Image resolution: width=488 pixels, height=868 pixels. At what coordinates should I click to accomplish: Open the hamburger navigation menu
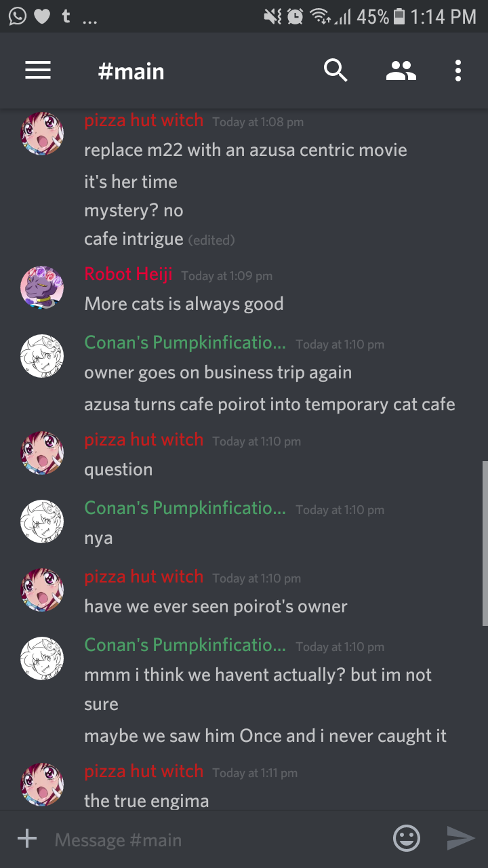tap(38, 71)
